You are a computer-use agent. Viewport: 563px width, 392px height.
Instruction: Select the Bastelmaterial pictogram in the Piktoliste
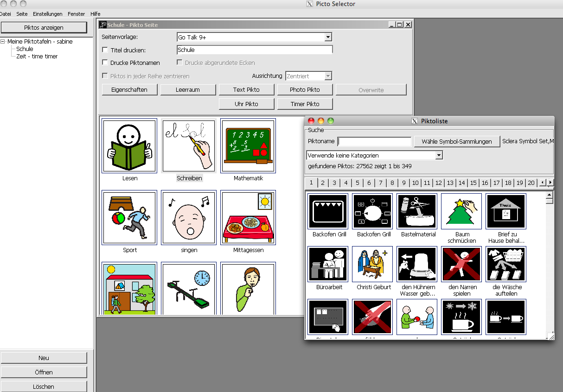coord(416,211)
